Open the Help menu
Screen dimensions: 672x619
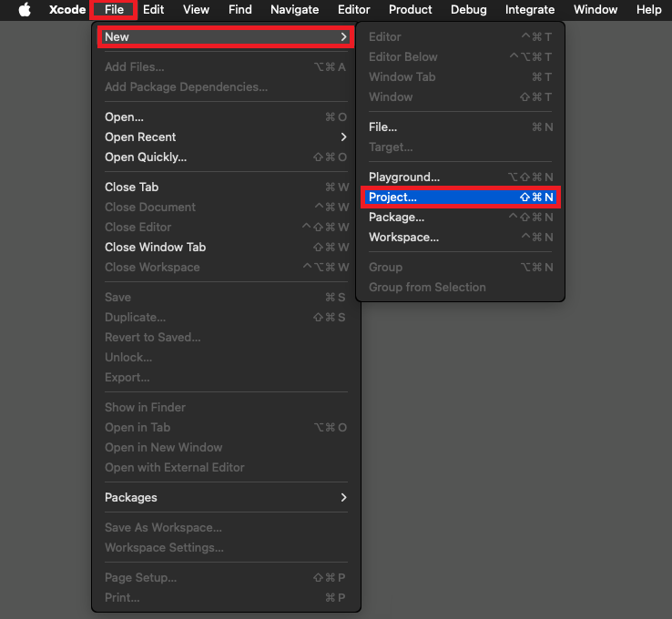[648, 9]
